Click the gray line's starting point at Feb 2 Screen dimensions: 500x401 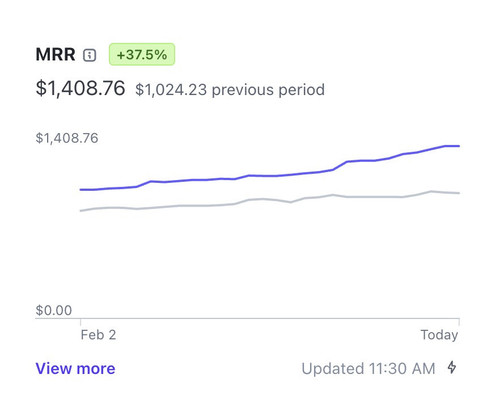pos(81,211)
